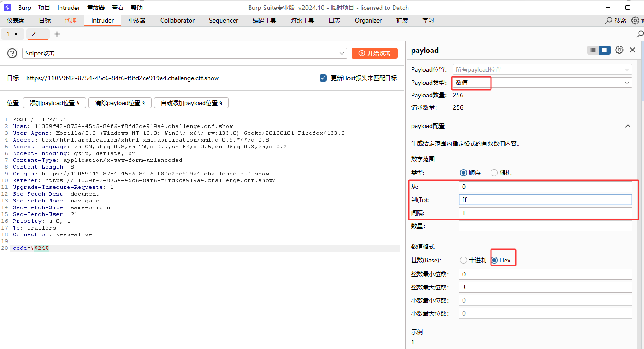The width and height of the screenshot is (644, 349).
Task: Click 添加payload位置 § button
Action: tap(54, 103)
